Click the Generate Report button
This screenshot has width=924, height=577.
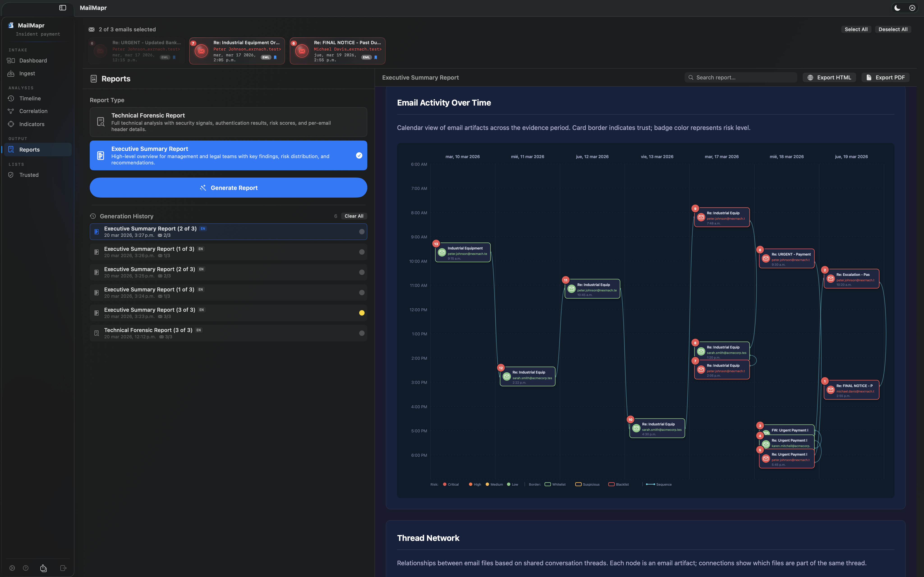(228, 187)
